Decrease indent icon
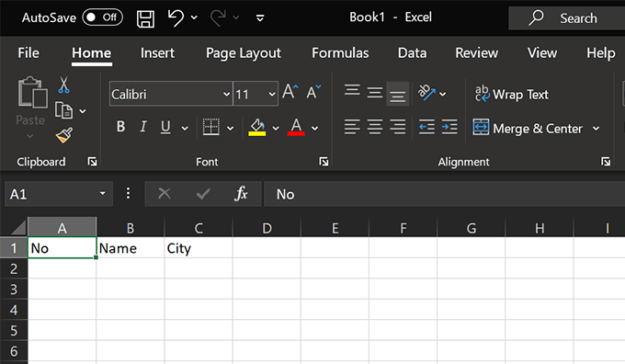The width and height of the screenshot is (625, 364). (426, 127)
